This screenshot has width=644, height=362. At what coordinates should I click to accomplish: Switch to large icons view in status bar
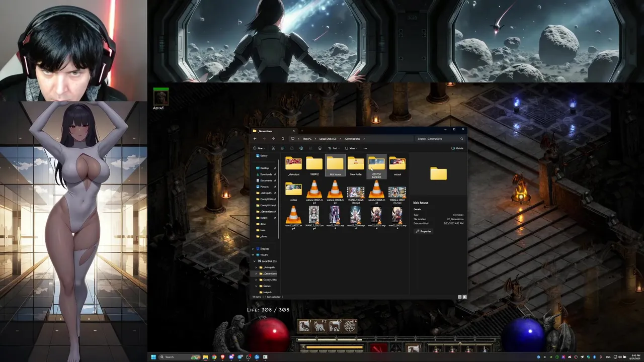click(464, 297)
